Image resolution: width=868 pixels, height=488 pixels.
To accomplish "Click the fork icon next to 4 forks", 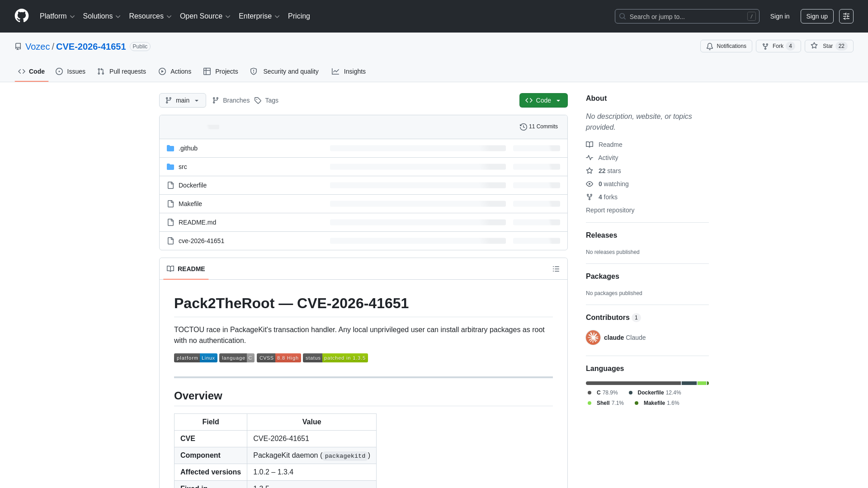I will 590,197.
